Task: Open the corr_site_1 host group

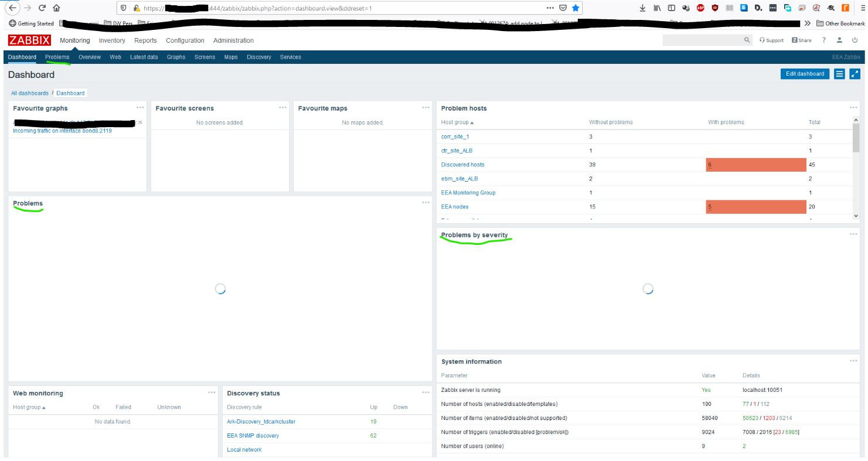Action: pos(454,136)
